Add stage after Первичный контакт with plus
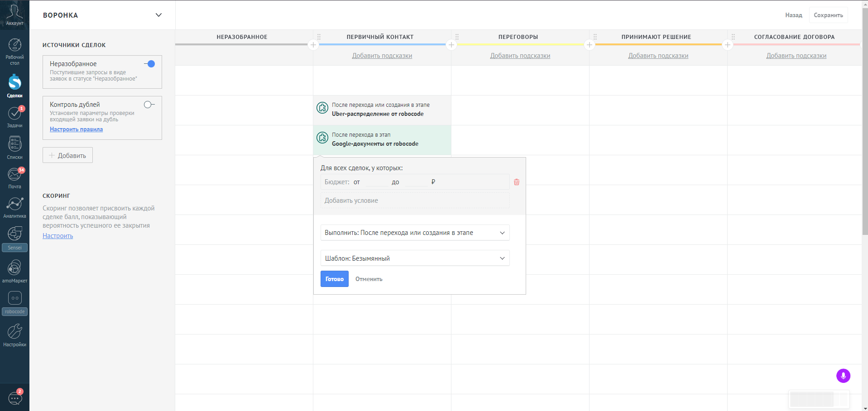The height and width of the screenshot is (411, 868). [x=451, y=45]
